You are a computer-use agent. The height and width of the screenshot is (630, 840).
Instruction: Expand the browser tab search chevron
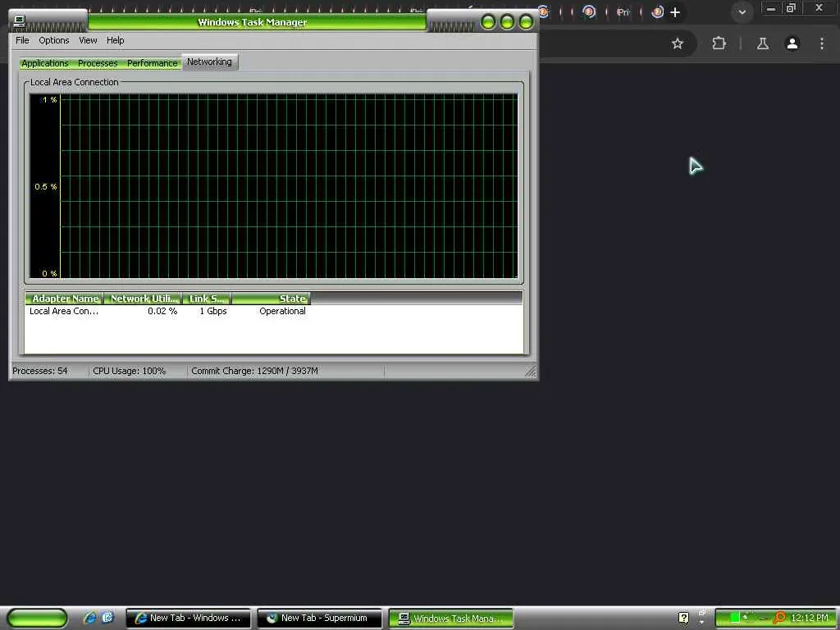tap(742, 11)
